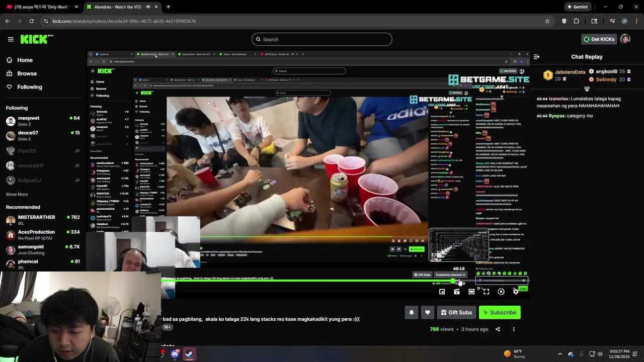The width and height of the screenshot is (644, 362).
Task: Switch to the aespa Dirty Work tab
Action: [x=43, y=7]
